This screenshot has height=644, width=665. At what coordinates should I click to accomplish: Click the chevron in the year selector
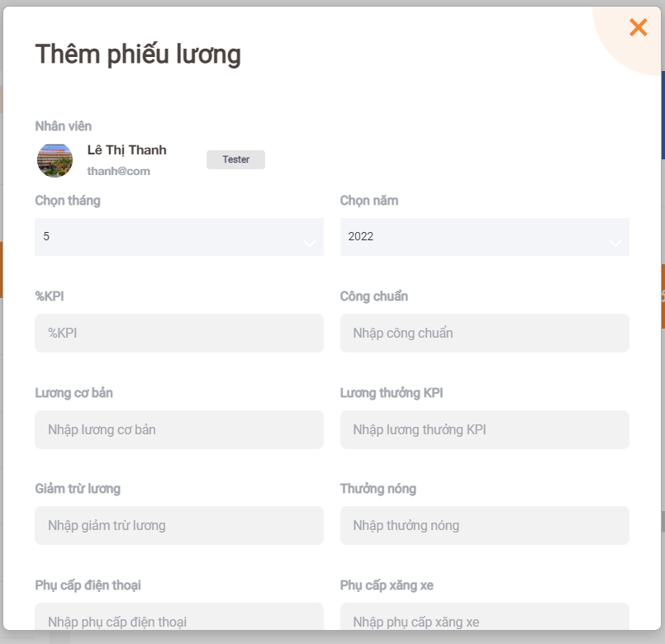(615, 243)
